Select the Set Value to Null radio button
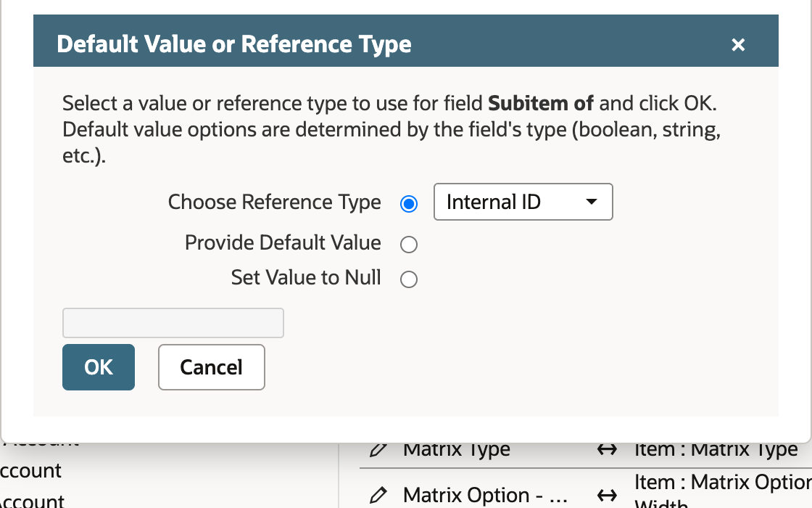The image size is (812, 508). point(409,279)
